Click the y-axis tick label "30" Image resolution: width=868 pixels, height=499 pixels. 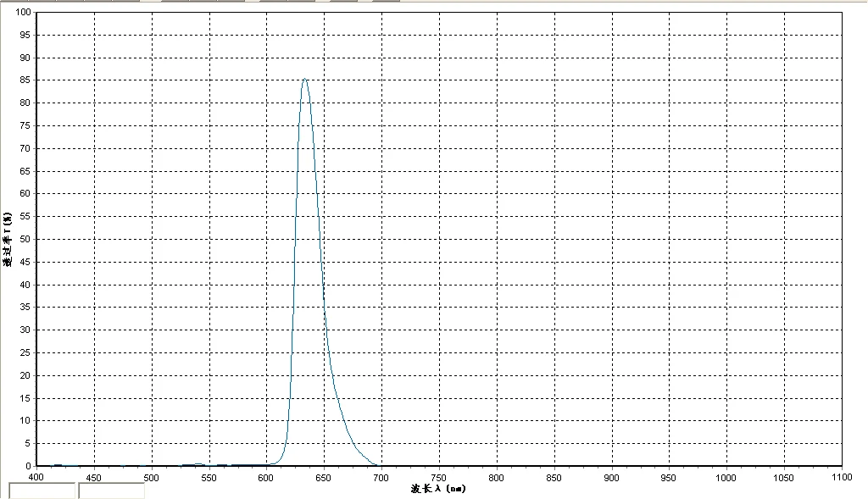(25, 330)
